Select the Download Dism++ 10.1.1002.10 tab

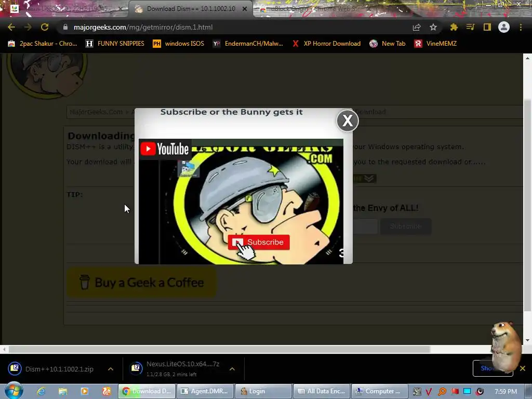(x=190, y=9)
